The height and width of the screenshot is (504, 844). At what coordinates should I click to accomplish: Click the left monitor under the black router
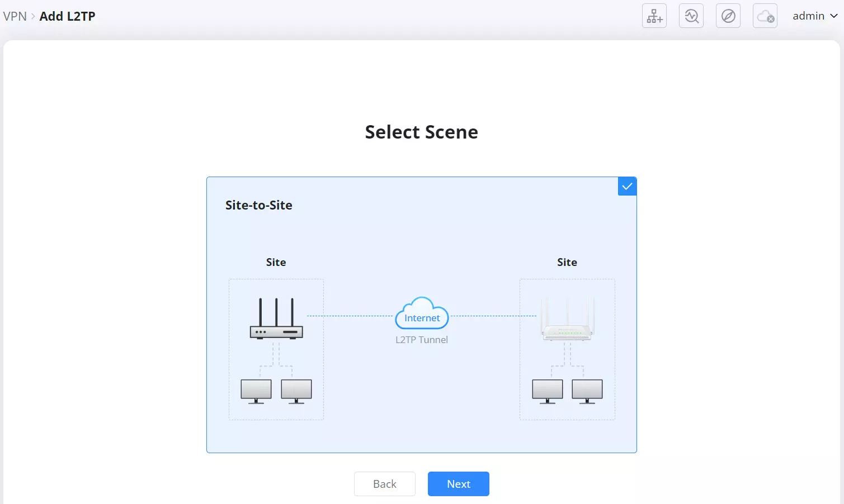[x=256, y=391]
